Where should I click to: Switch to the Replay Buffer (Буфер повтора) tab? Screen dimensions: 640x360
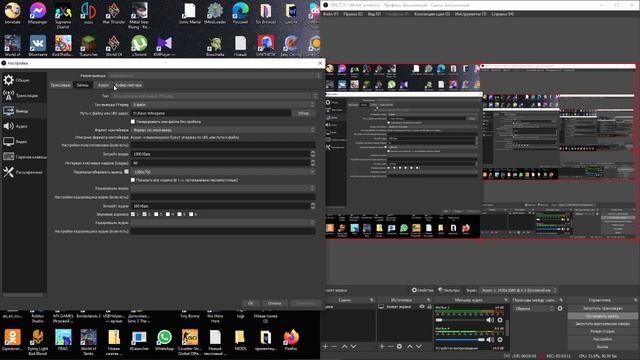(x=129, y=85)
